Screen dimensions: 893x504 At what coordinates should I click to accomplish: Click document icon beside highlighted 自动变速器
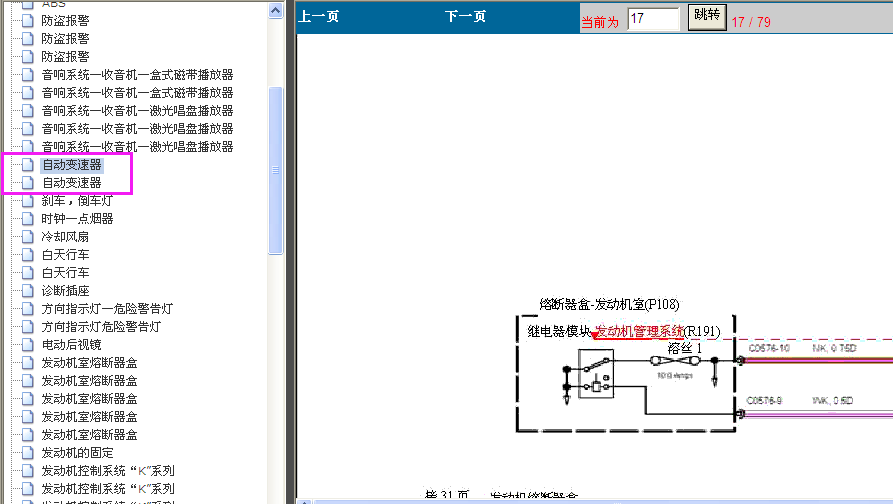tap(27, 165)
